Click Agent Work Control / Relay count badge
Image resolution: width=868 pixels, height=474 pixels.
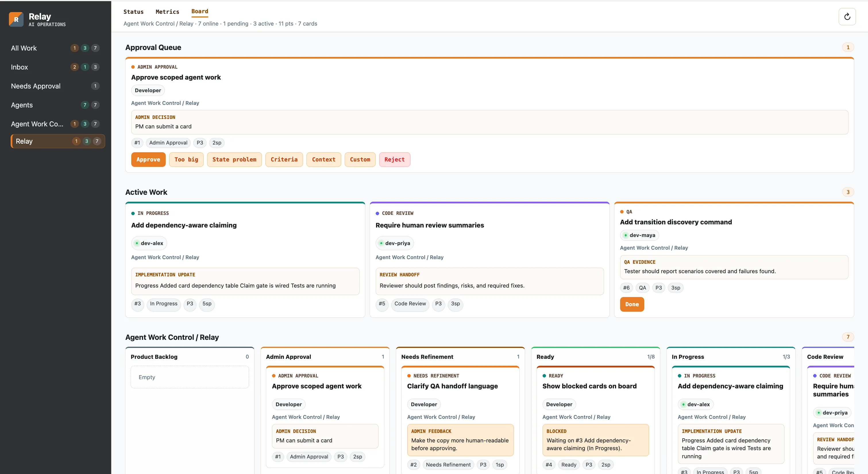click(848, 337)
